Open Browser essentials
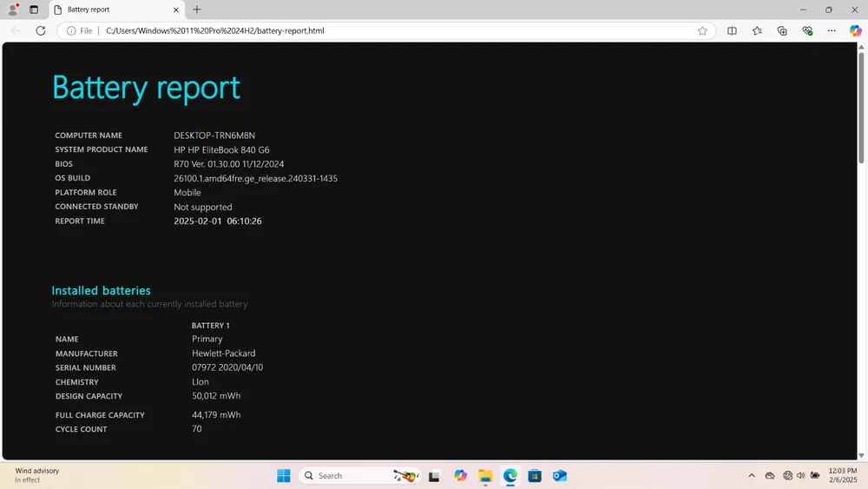Image resolution: width=868 pixels, height=489 pixels. pyautogui.click(x=807, y=30)
